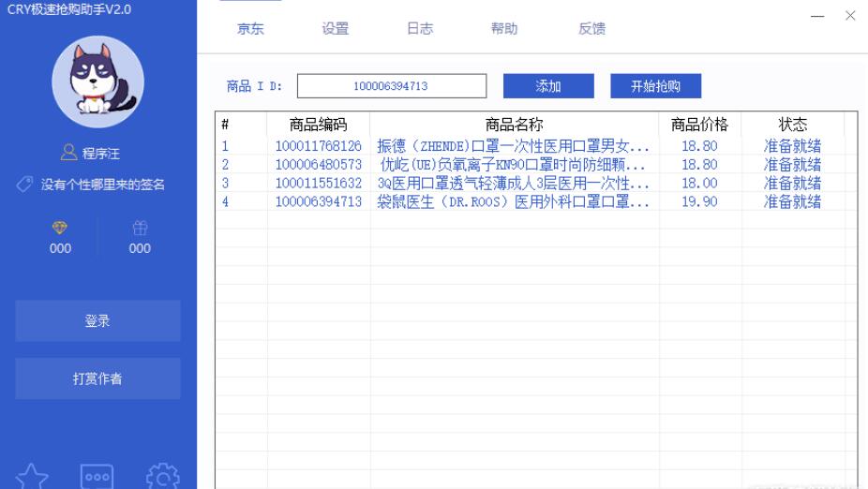This screenshot has width=868, height=489.
Task: Click 准备就绪 status in row 1
Action: (793, 146)
